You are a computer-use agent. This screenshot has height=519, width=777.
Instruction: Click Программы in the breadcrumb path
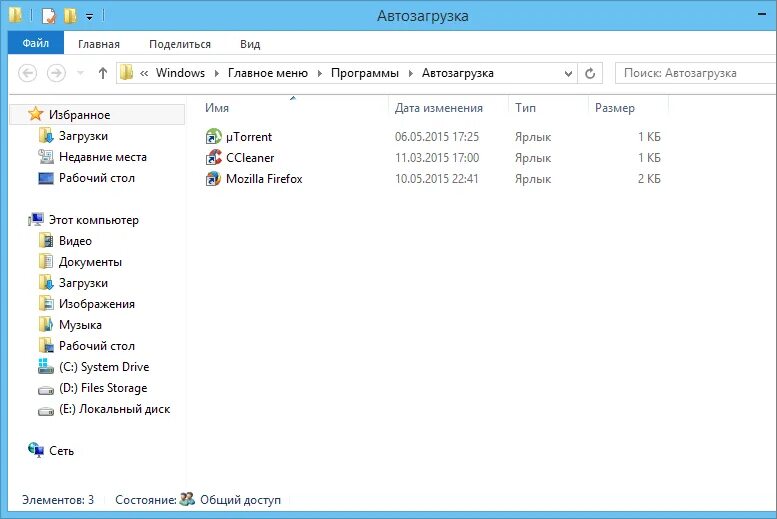[365, 73]
